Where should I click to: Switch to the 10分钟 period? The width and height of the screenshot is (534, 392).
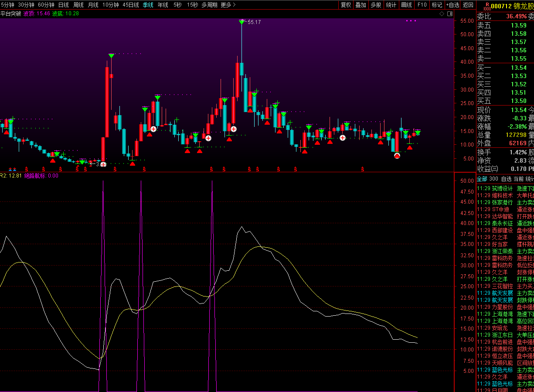111,5
